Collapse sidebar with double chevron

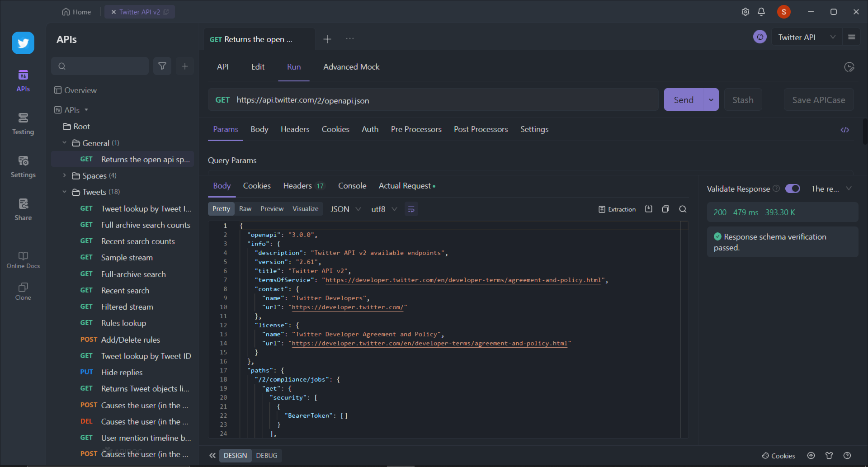(212, 455)
